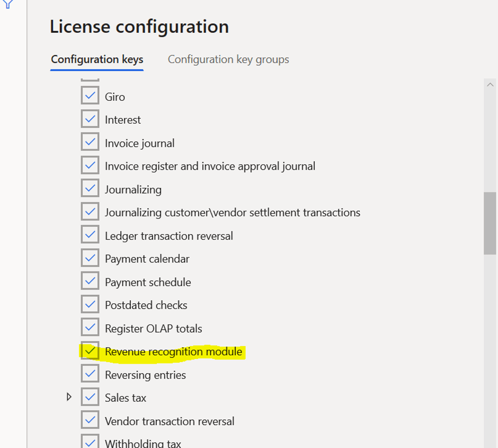Select Invoice register and invoice approval journal

pos(210,166)
